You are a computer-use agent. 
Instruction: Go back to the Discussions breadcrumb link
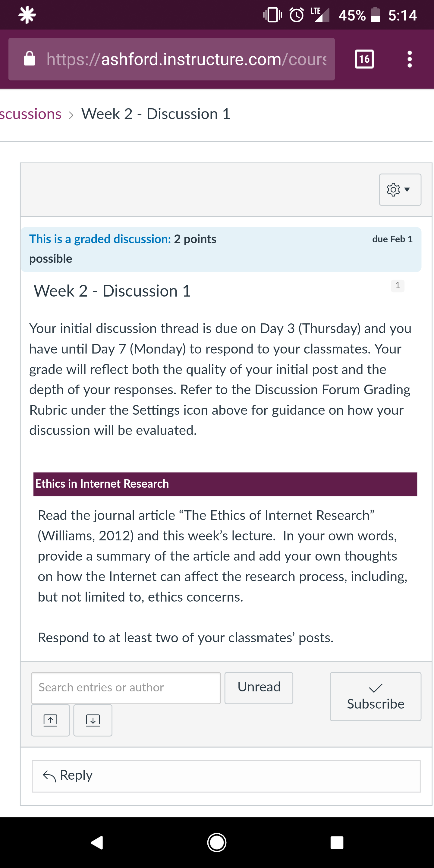tap(31, 114)
